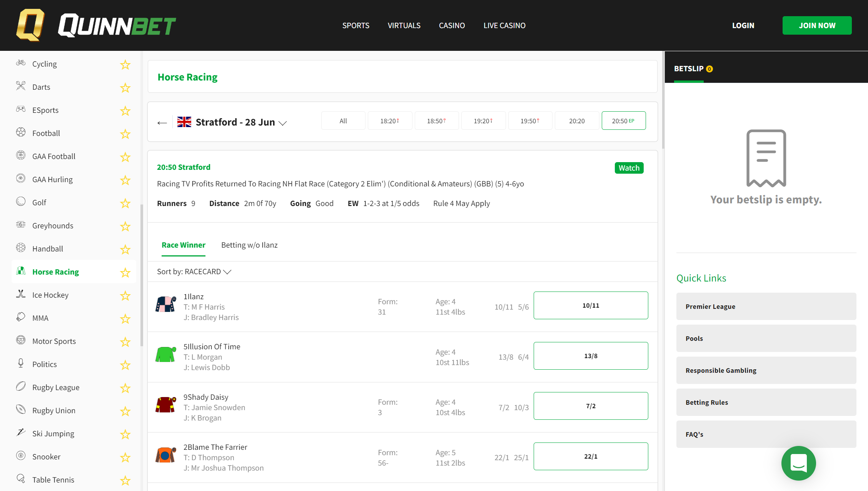Open the live chat bubble icon
Viewport: 868px width, 491px height.
(x=798, y=463)
